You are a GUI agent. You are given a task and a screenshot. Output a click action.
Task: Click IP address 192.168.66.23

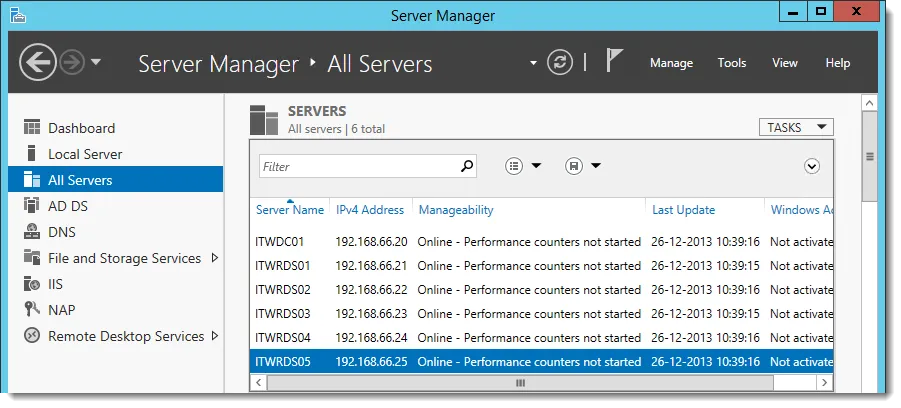(371, 314)
